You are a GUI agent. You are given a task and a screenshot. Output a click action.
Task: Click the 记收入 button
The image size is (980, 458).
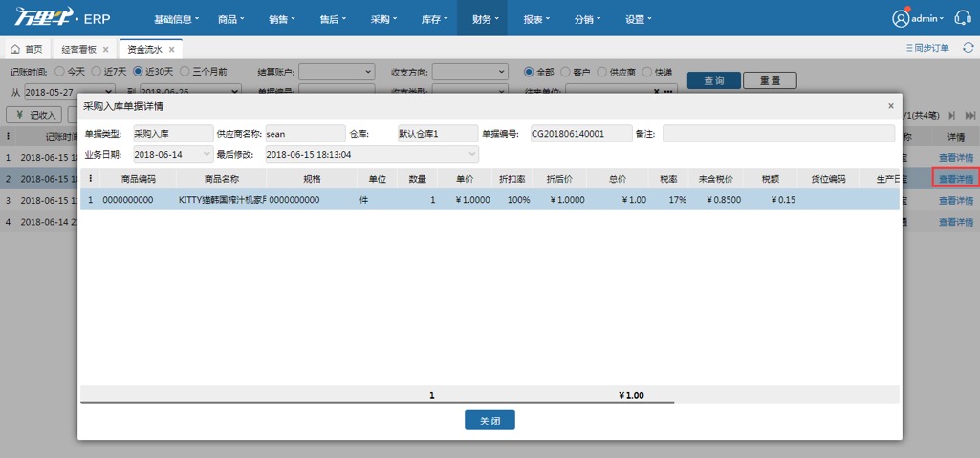coord(34,115)
